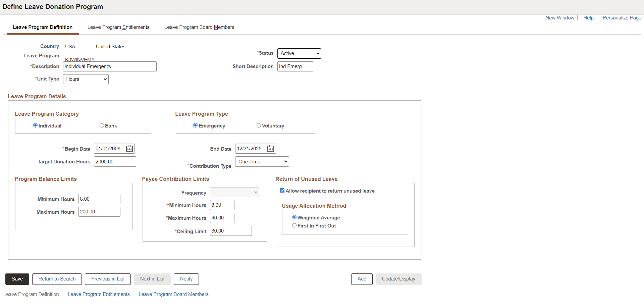The height and width of the screenshot is (307, 644).
Task: Open the Contribution Type dropdown
Action: (262, 161)
